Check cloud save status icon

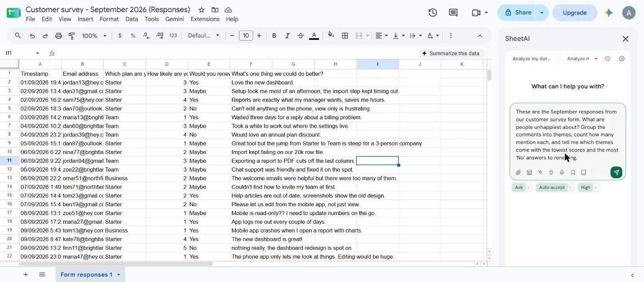[x=228, y=10]
